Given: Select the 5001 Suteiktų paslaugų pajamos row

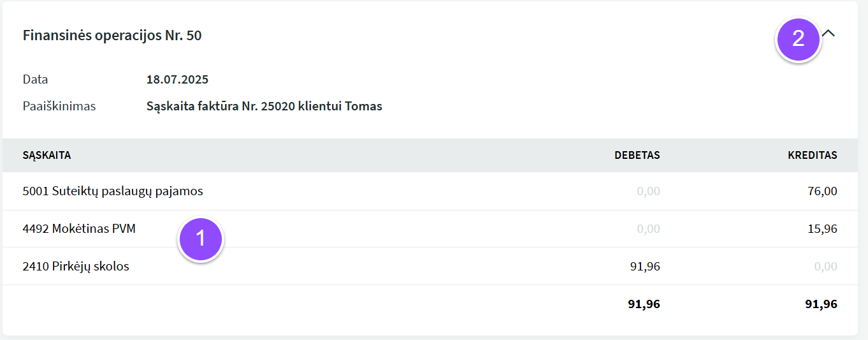Looking at the screenshot, I should pos(430,191).
